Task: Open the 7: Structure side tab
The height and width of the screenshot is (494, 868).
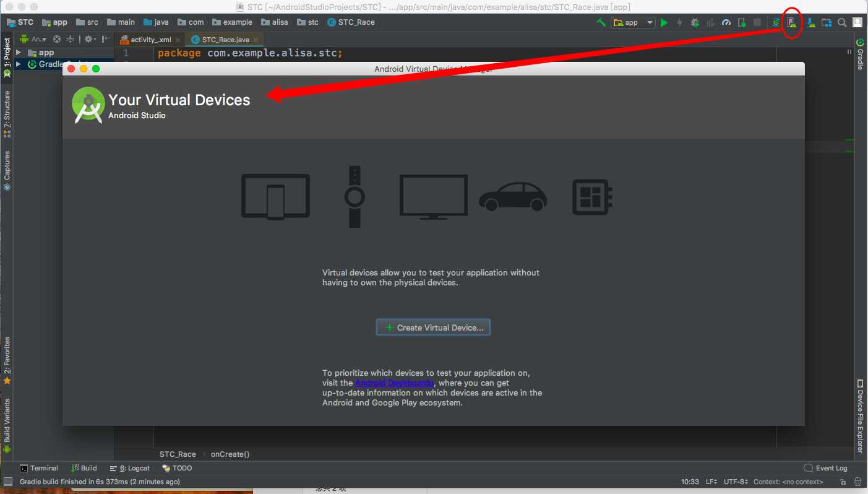Action: 7,113
